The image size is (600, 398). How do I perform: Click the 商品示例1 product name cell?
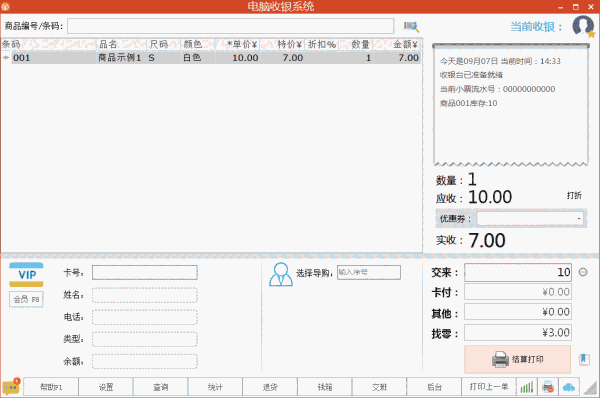[x=121, y=58]
